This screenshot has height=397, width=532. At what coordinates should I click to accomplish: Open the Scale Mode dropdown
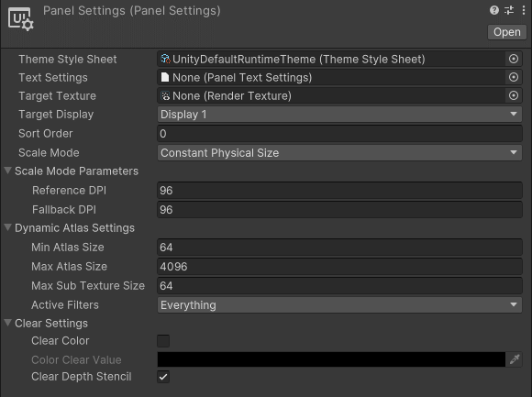339,153
